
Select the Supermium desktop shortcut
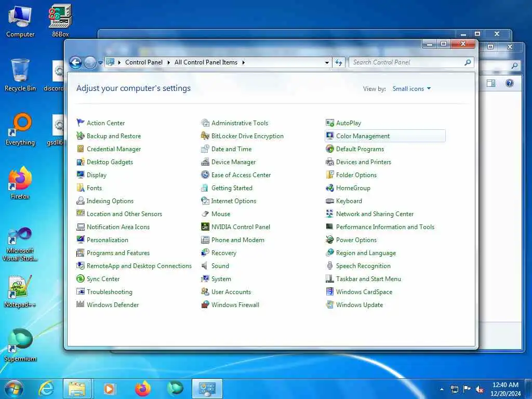20,345
